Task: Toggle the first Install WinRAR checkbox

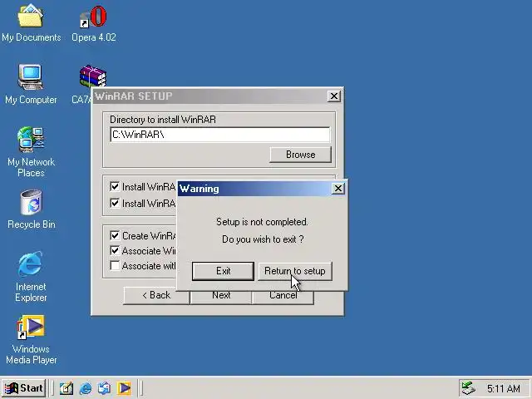Action: 115,186
